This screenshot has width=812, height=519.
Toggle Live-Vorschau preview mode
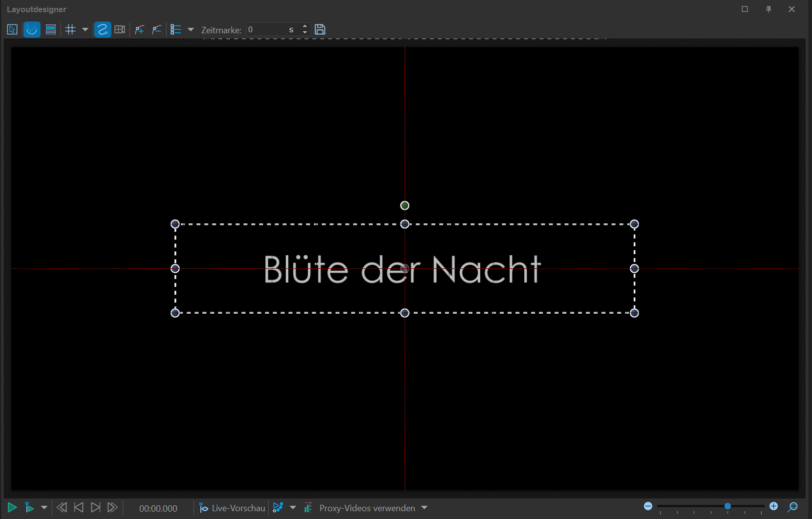point(232,508)
